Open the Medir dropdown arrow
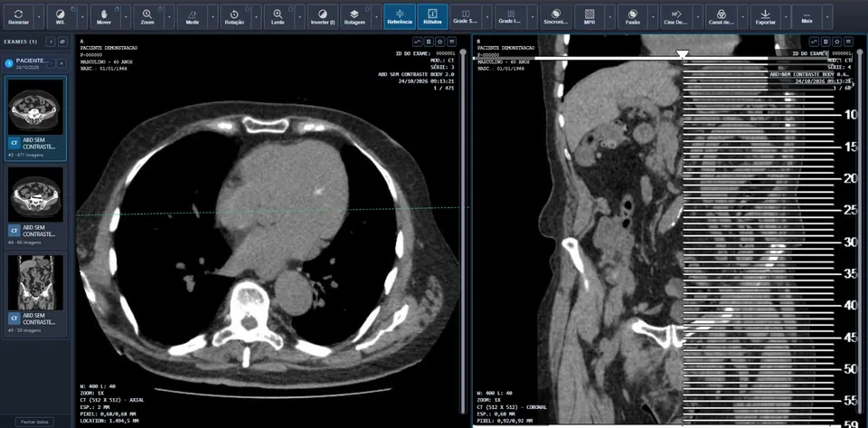868x428 pixels. pos(212,16)
